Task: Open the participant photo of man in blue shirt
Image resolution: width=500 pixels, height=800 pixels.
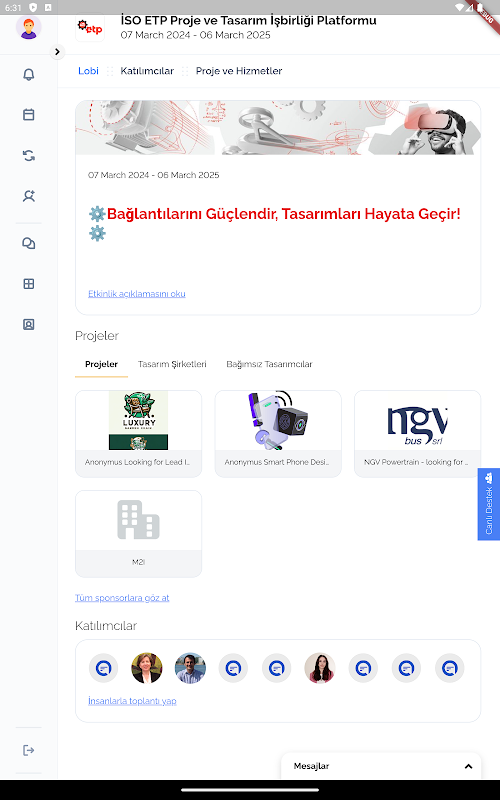Action: click(x=190, y=668)
